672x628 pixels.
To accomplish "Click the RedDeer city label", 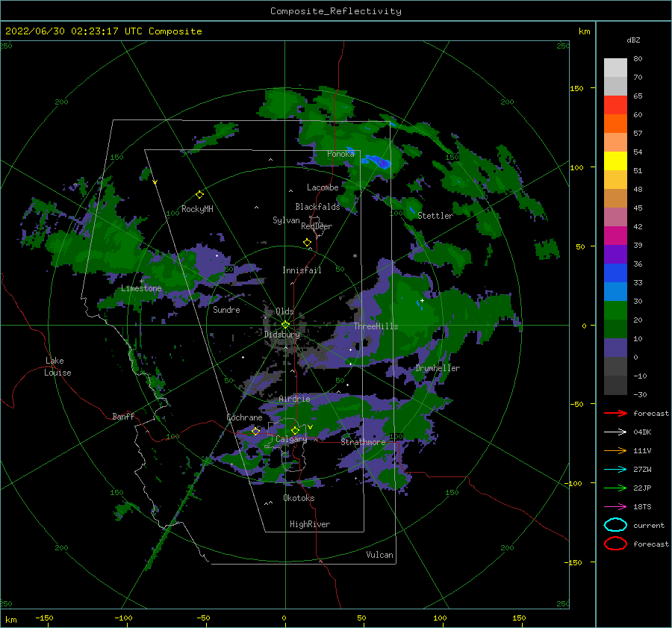I will pos(317,226).
